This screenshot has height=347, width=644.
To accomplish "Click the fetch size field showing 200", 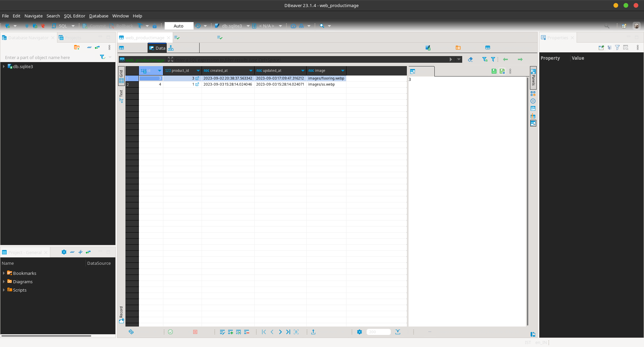I will tap(378, 332).
